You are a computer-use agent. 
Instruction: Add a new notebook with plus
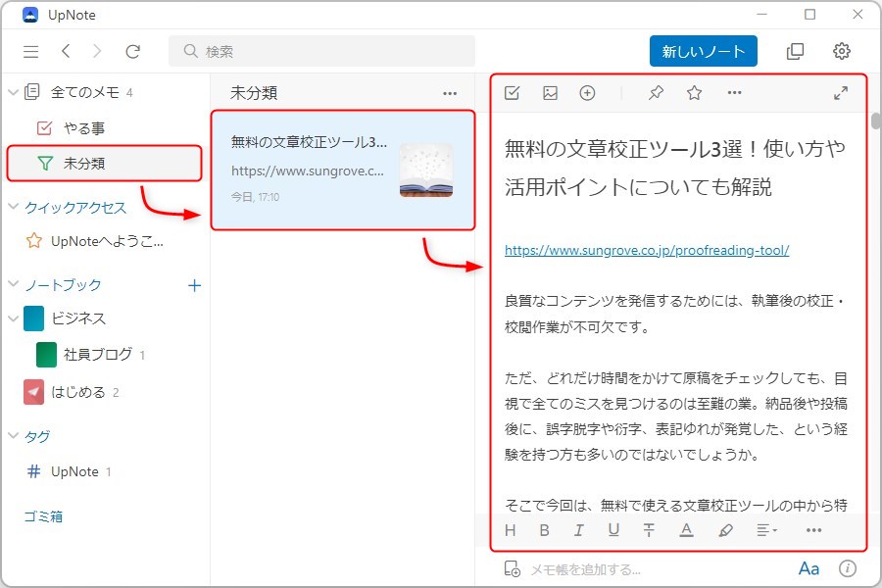pos(194,285)
